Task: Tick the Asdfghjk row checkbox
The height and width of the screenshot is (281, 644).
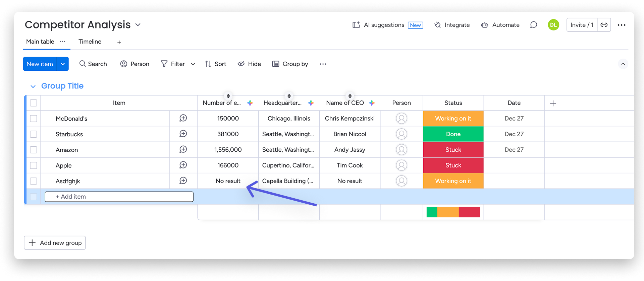Action: coord(34,181)
